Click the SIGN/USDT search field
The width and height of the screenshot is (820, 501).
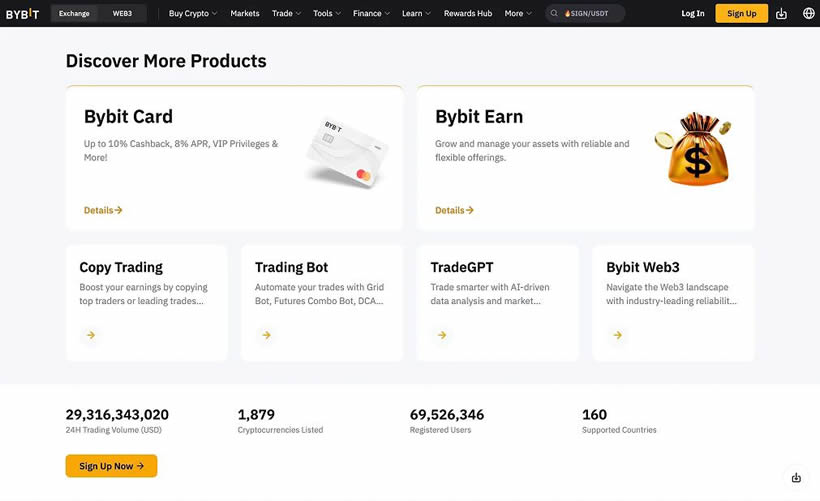(x=585, y=14)
